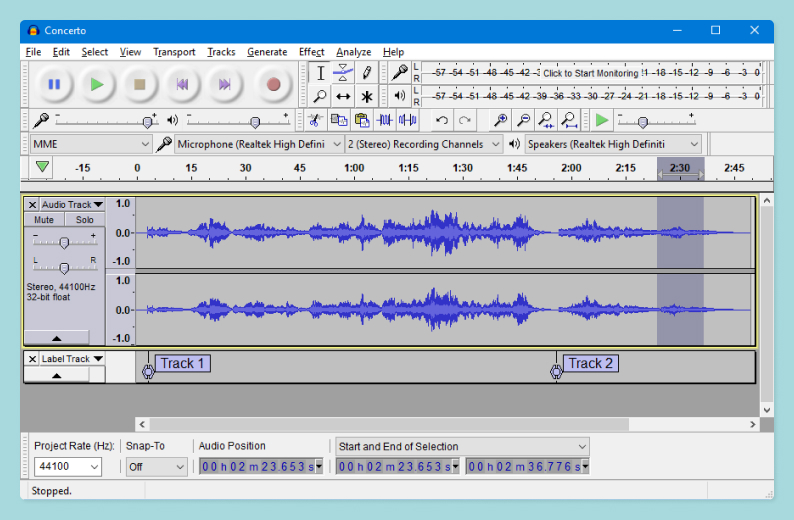Click the Copy icon in edit toolbar
Viewport: 794px width, 520px height.
pyautogui.click(x=338, y=121)
